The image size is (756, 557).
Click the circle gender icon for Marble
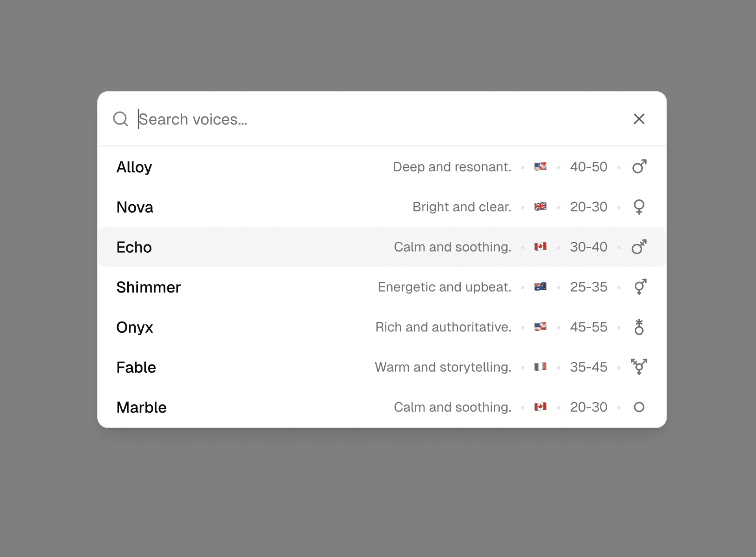click(639, 407)
